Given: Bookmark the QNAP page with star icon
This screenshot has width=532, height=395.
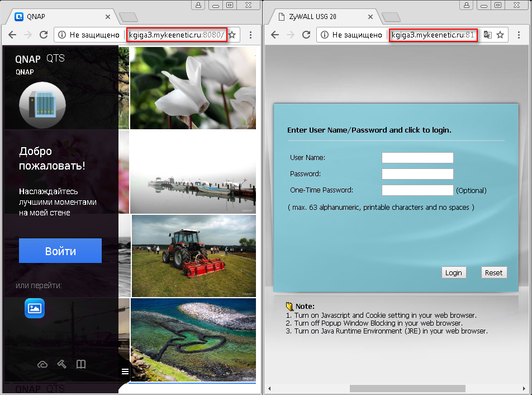Looking at the screenshot, I should (232, 35).
